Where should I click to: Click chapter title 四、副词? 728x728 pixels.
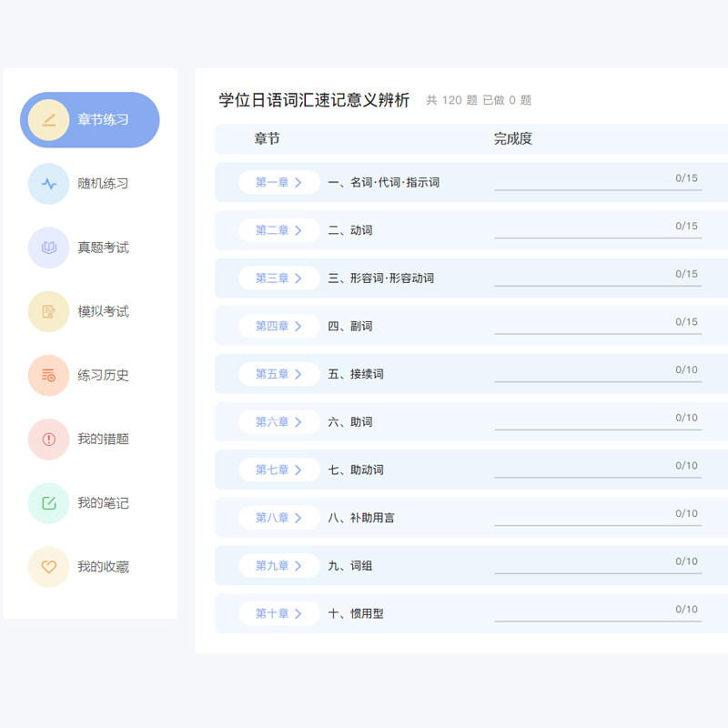click(x=350, y=326)
